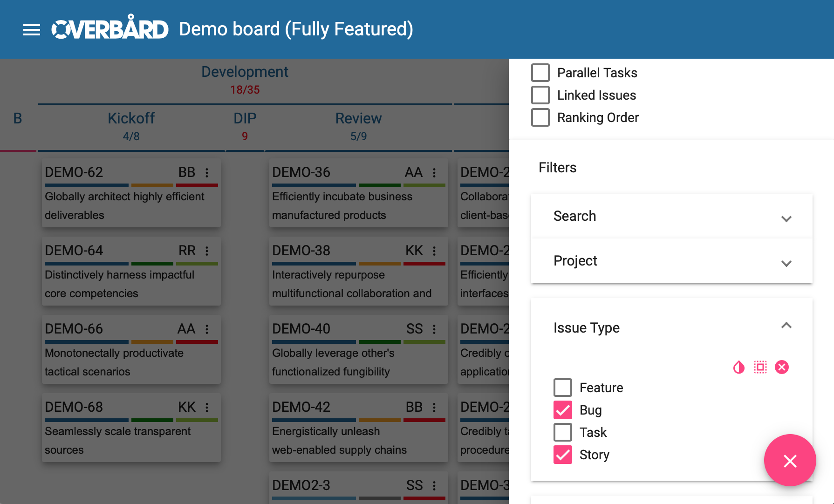This screenshot has height=504, width=834.
Task: Open the DEMO-38 card options menu
Action: coord(434,251)
